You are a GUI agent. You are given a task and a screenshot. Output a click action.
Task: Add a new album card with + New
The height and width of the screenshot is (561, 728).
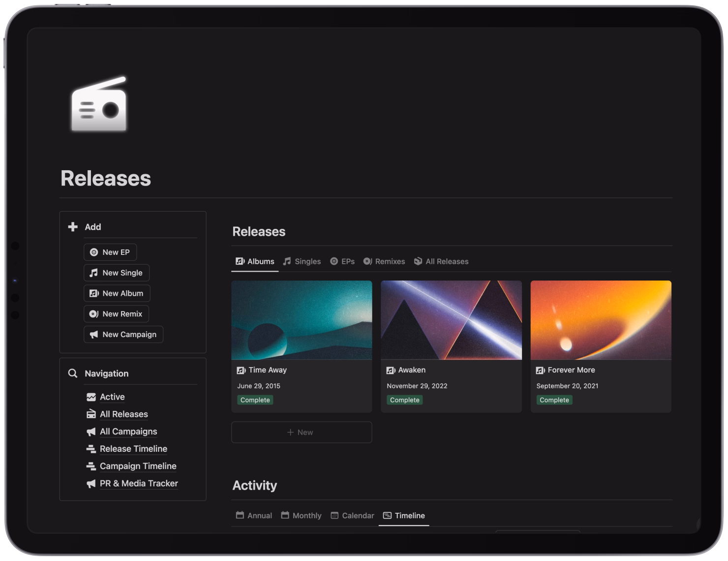(x=302, y=432)
